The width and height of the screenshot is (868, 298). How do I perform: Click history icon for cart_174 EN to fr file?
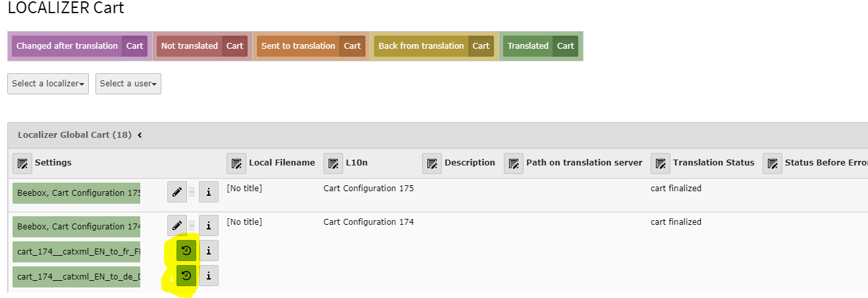tap(186, 251)
